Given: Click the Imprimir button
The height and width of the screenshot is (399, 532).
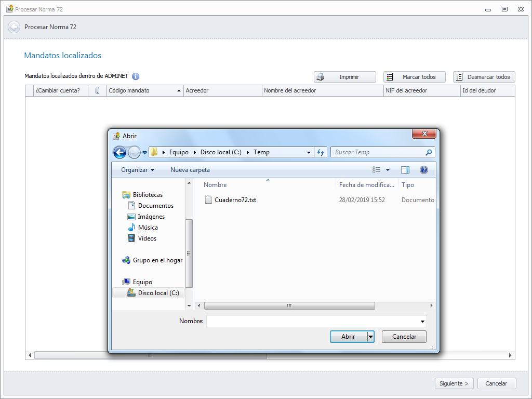Looking at the screenshot, I should 345,77.
